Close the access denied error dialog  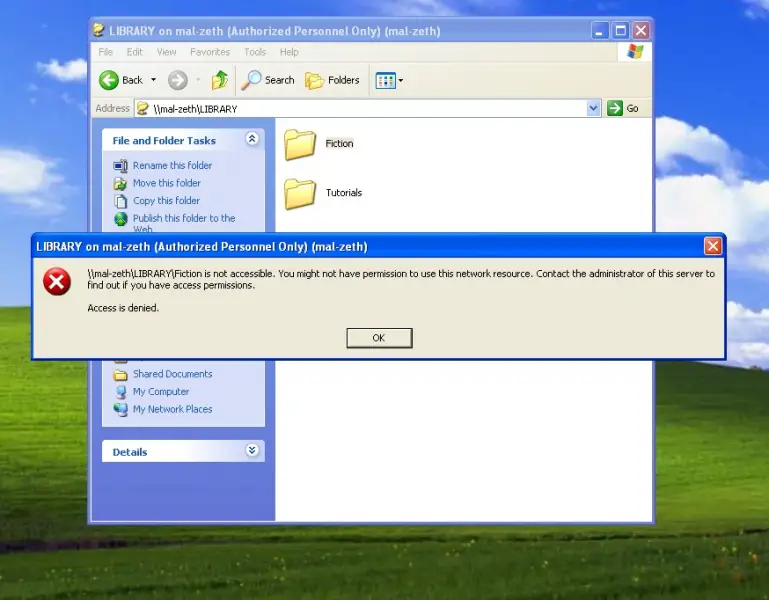point(713,246)
